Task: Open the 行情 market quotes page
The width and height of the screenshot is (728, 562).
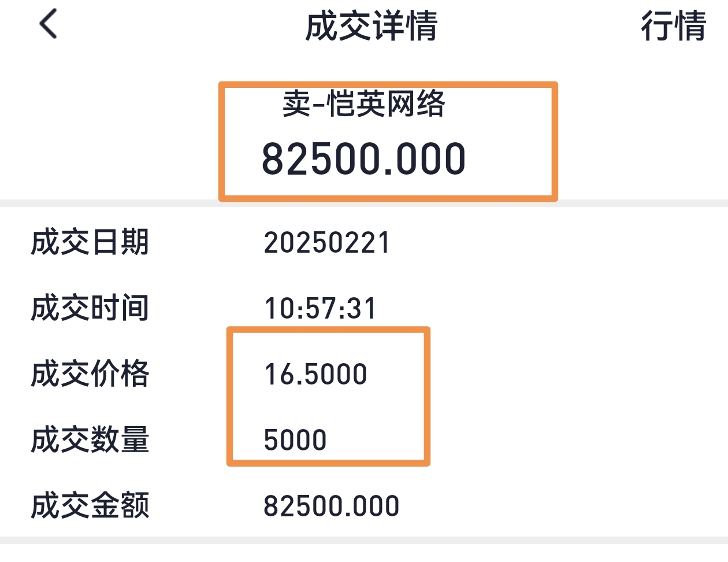Action: click(x=673, y=26)
